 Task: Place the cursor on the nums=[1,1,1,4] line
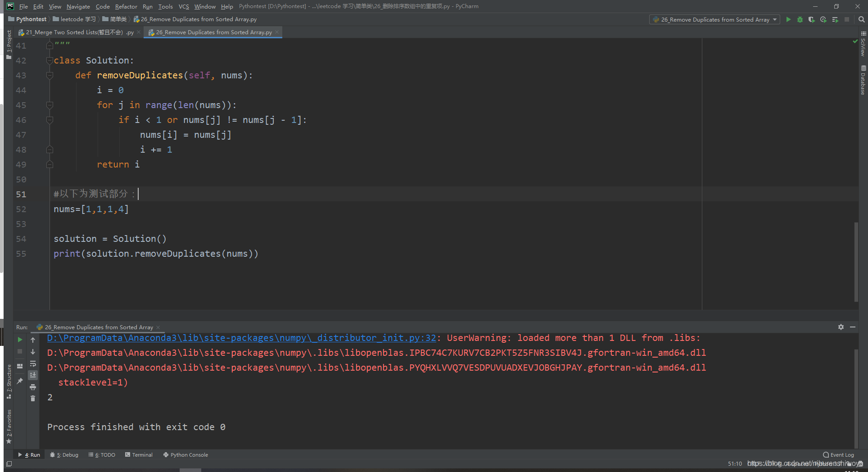[x=91, y=209]
